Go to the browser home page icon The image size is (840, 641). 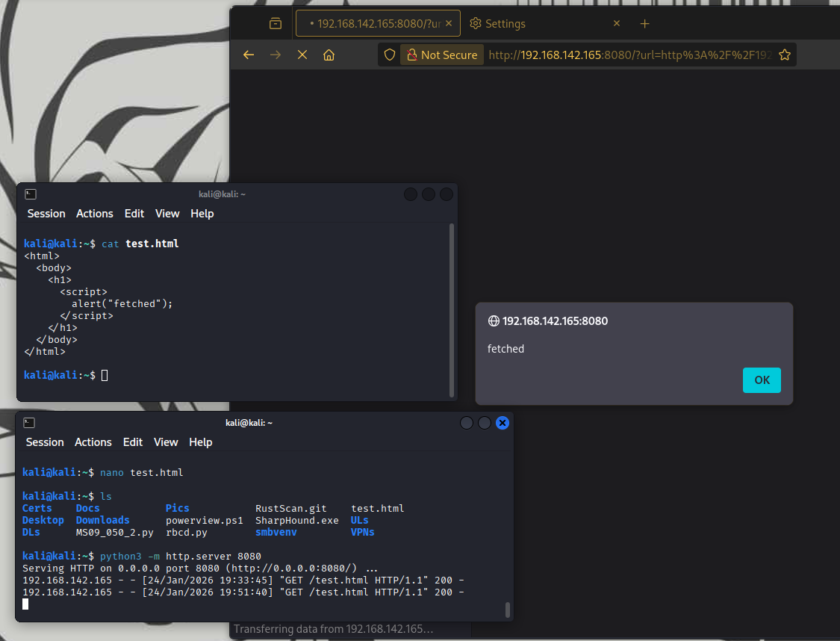click(x=329, y=55)
